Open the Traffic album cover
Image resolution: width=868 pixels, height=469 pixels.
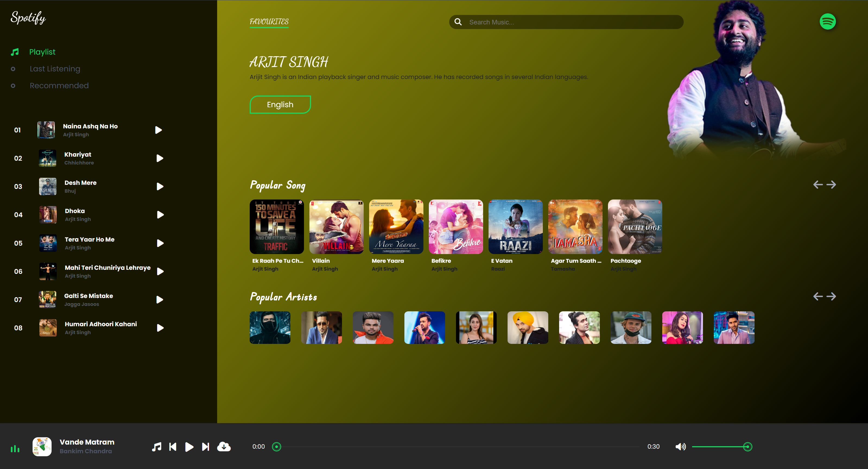tap(277, 227)
